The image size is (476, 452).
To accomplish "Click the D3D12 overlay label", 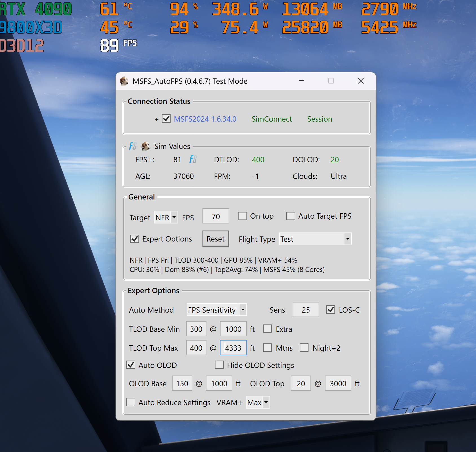I will tap(22, 46).
